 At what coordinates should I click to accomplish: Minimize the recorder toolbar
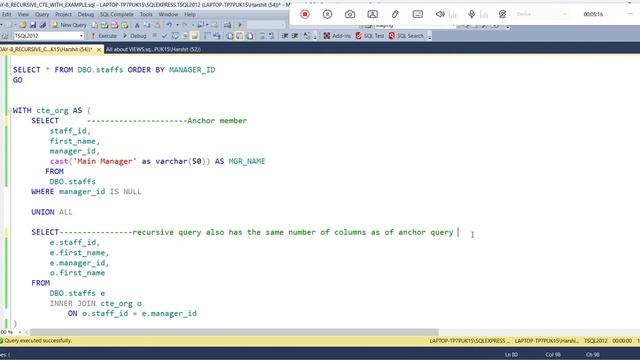[630, 14]
